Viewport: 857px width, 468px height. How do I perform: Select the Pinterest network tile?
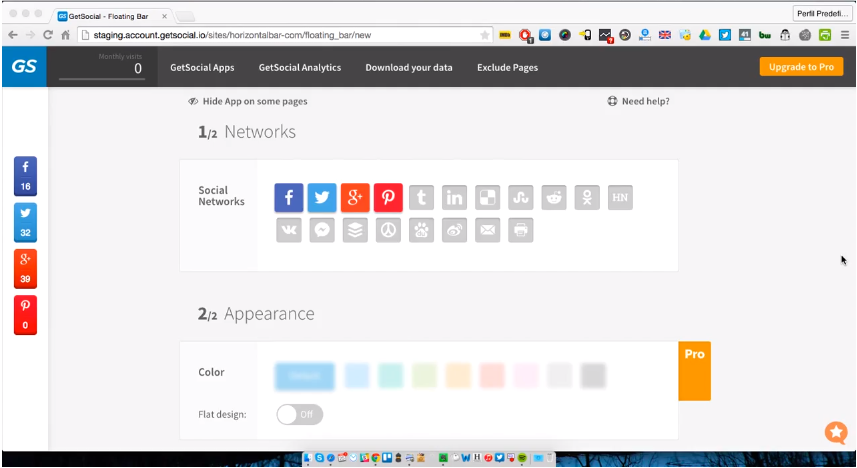(x=388, y=197)
